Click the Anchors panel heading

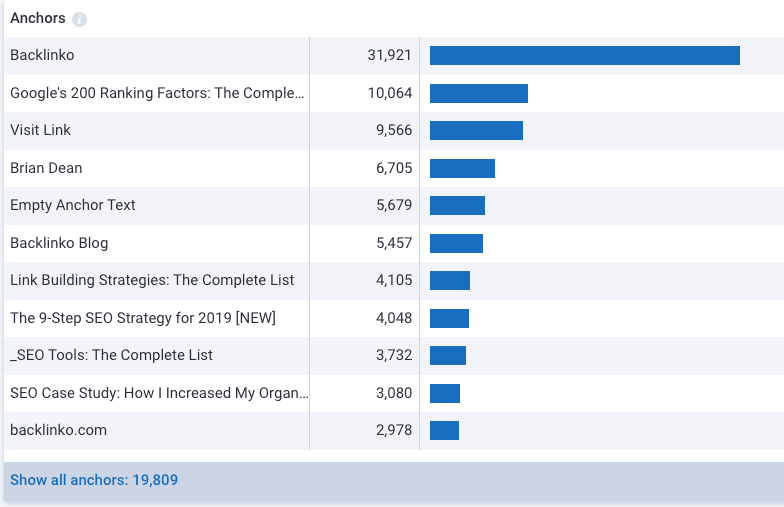pos(38,18)
